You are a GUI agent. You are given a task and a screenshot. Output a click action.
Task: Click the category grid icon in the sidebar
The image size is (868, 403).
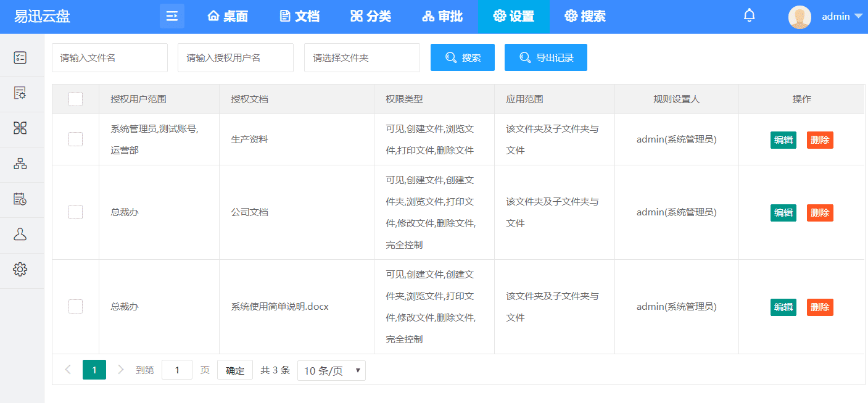click(x=20, y=128)
